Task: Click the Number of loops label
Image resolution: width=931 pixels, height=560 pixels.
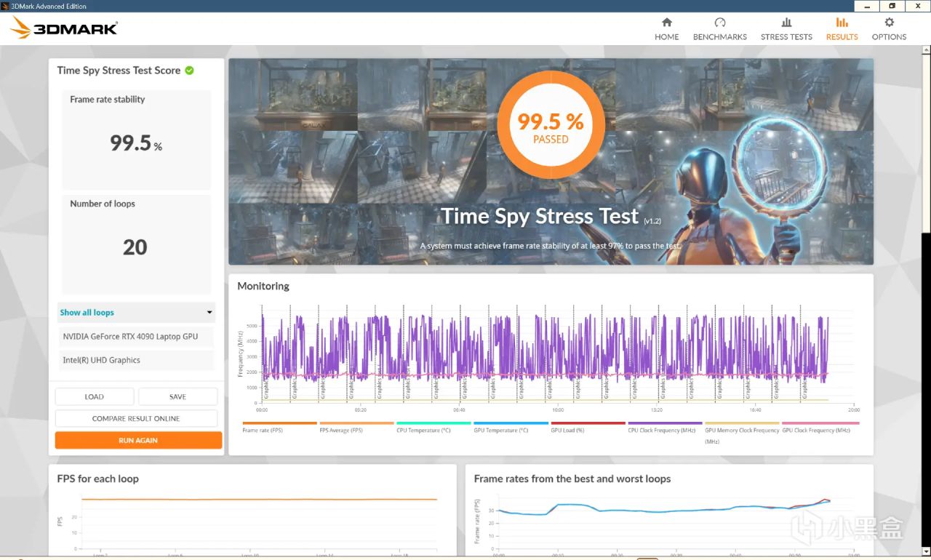Action: click(103, 204)
